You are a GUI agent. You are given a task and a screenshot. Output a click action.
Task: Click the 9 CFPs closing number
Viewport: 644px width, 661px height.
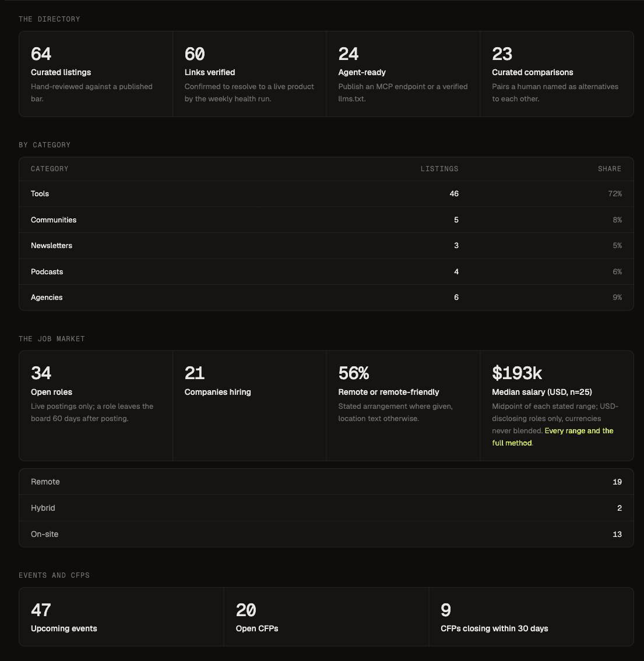[x=446, y=610]
